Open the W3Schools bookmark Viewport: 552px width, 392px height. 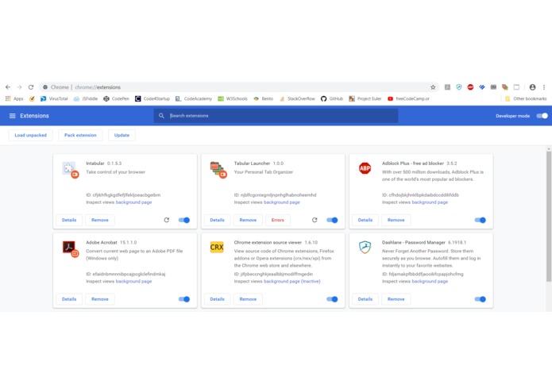point(233,98)
